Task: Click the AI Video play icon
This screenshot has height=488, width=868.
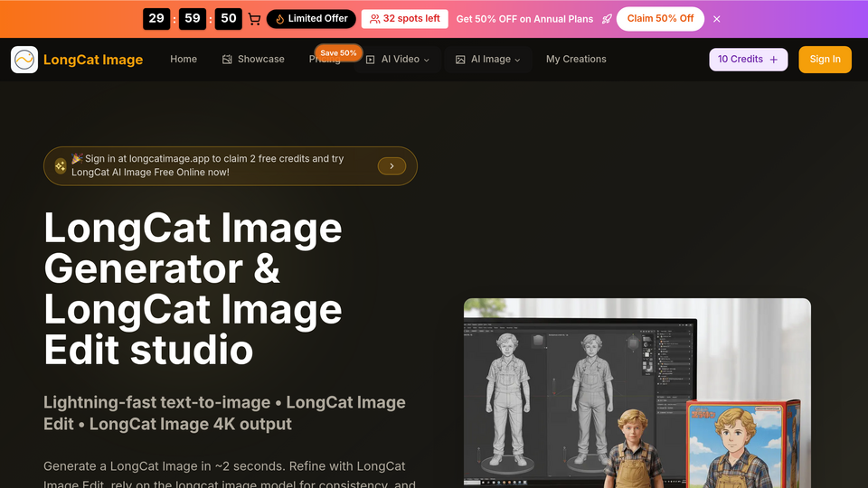Action: [371, 60]
